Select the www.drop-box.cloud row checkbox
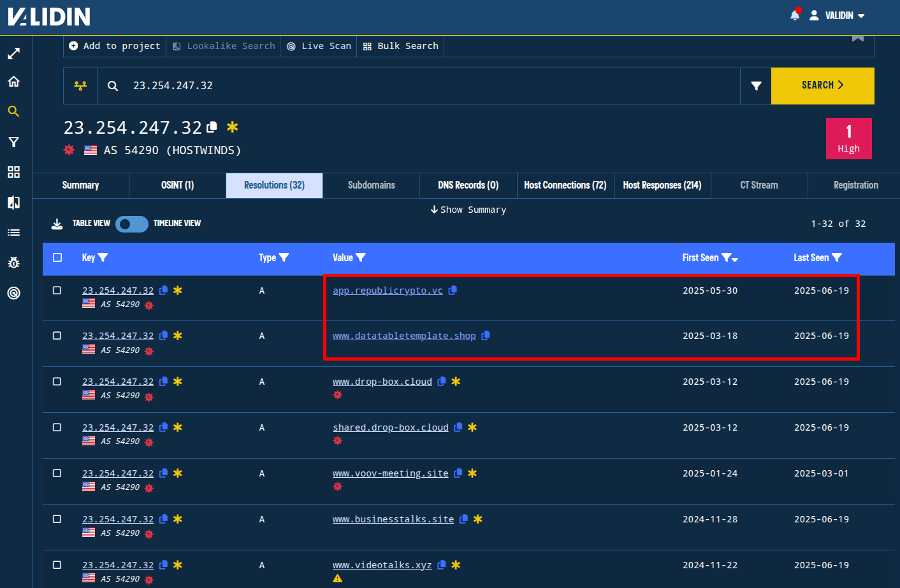Image resolution: width=900 pixels, height=588 pixels. pyautogui.click(x=57, y=382)
